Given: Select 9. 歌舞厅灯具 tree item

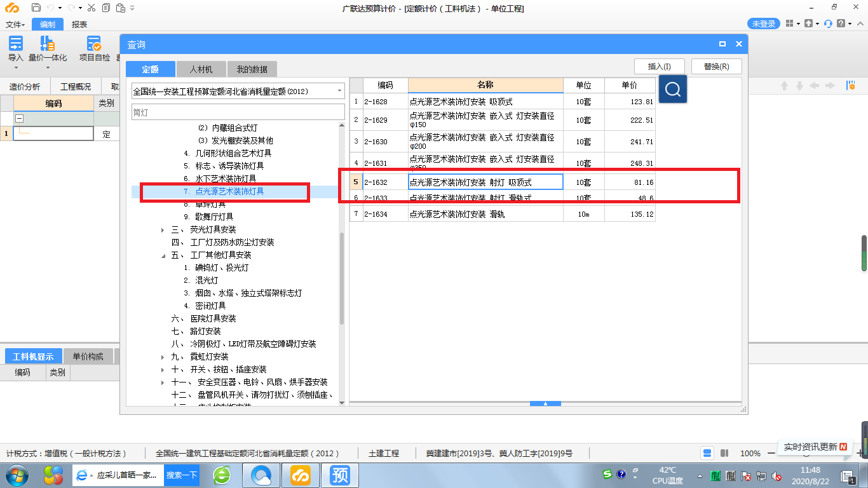Looking at the screenshot, I should click(x=209, y=217).
